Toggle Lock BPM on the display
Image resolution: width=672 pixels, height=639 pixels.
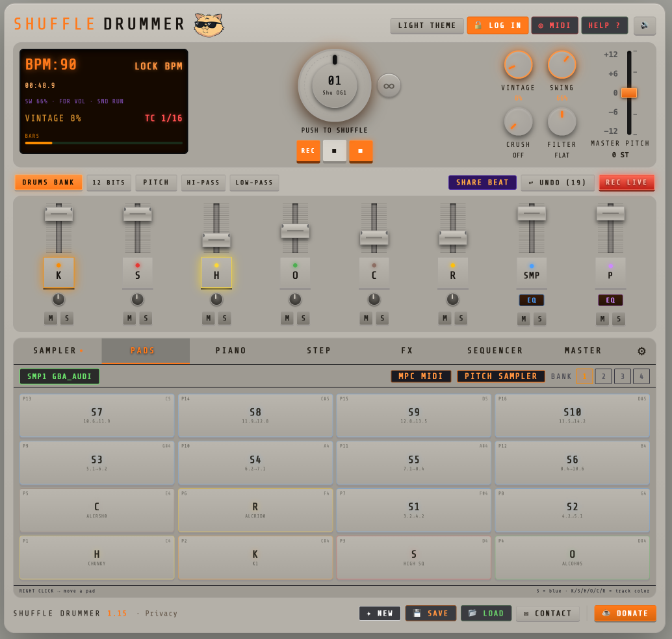(x=159, y=66)
